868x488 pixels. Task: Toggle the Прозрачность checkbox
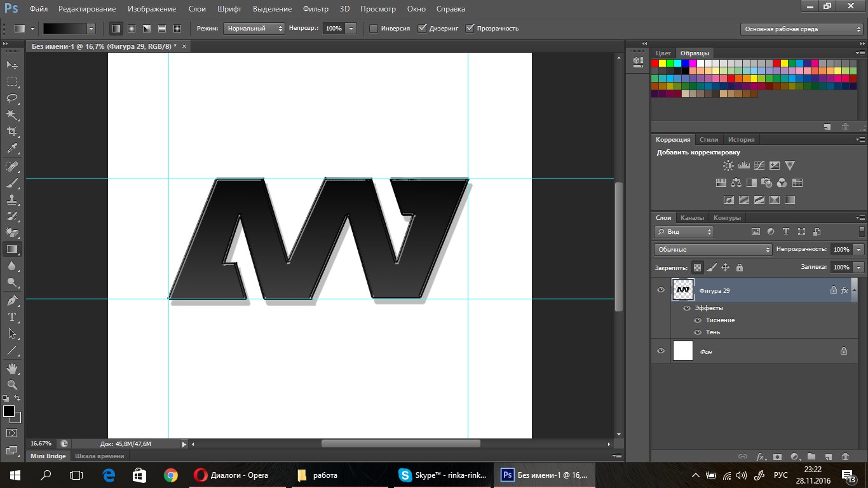(470, 29)
